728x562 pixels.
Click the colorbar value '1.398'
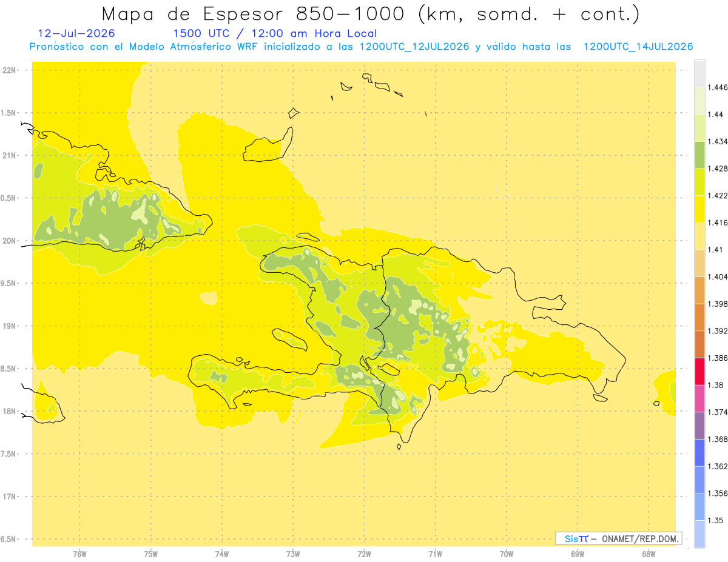click(718, 304)
